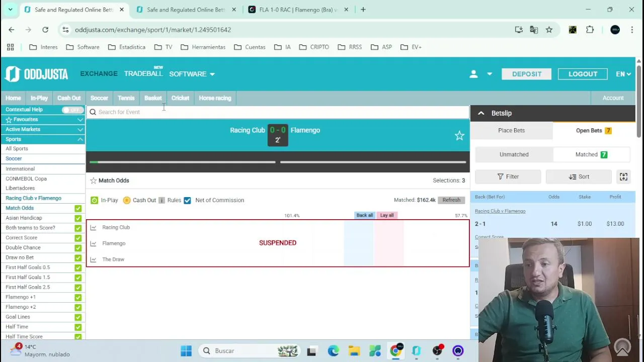Click the Filter funnel button

pos(508,176)
